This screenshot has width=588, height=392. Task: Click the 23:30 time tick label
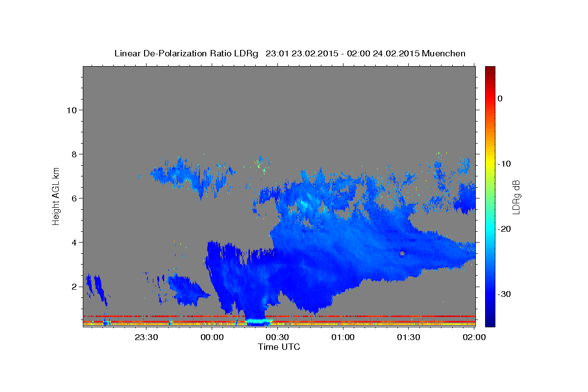pos(146,337)
